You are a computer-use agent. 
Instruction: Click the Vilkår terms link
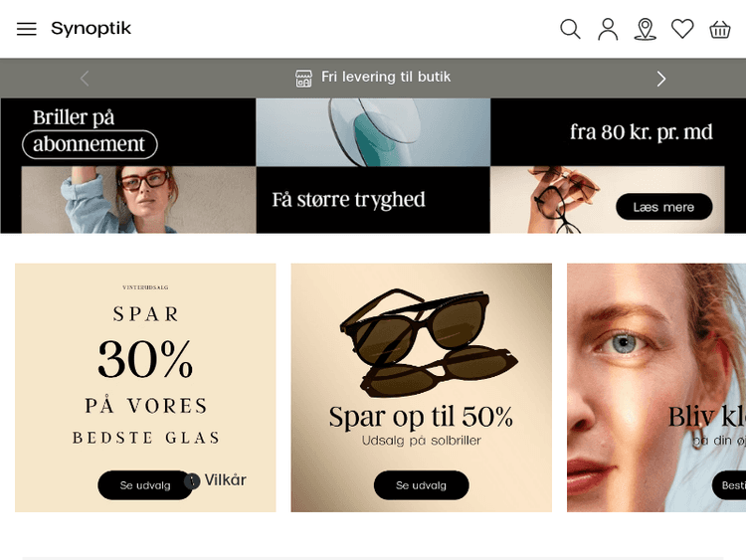225,480
